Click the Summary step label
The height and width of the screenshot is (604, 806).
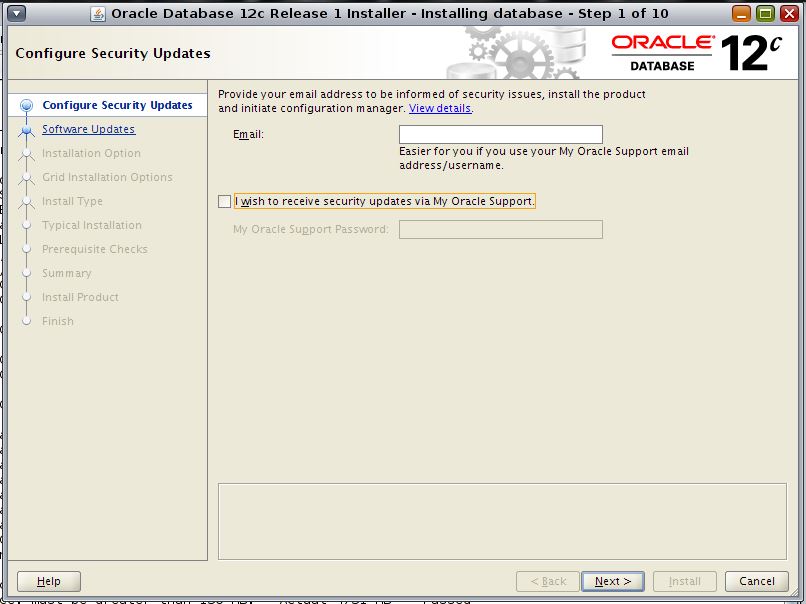67,273
